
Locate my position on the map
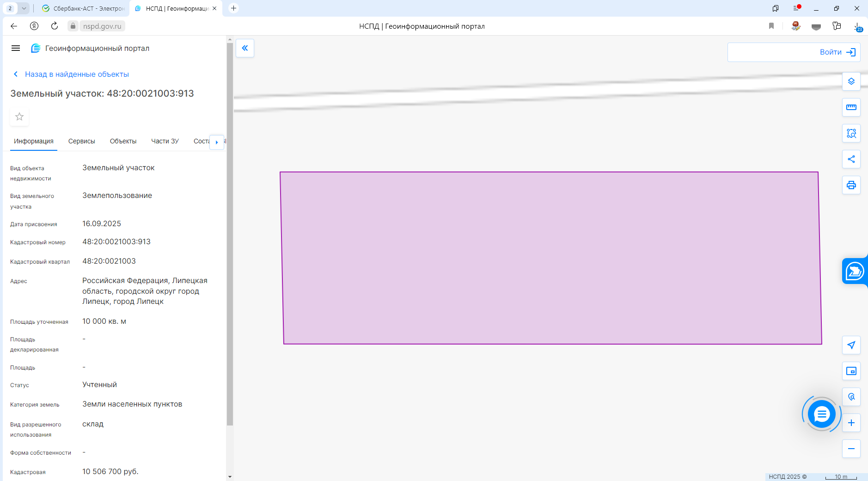tap(851, 345)
